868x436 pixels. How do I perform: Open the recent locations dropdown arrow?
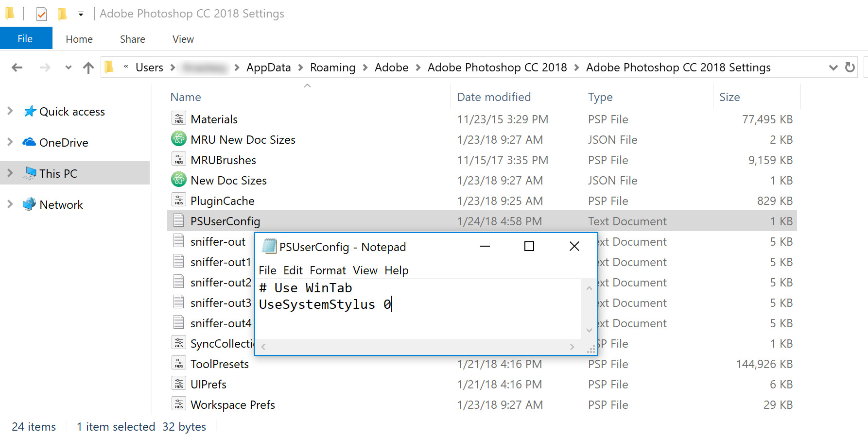tap(69, 67)
